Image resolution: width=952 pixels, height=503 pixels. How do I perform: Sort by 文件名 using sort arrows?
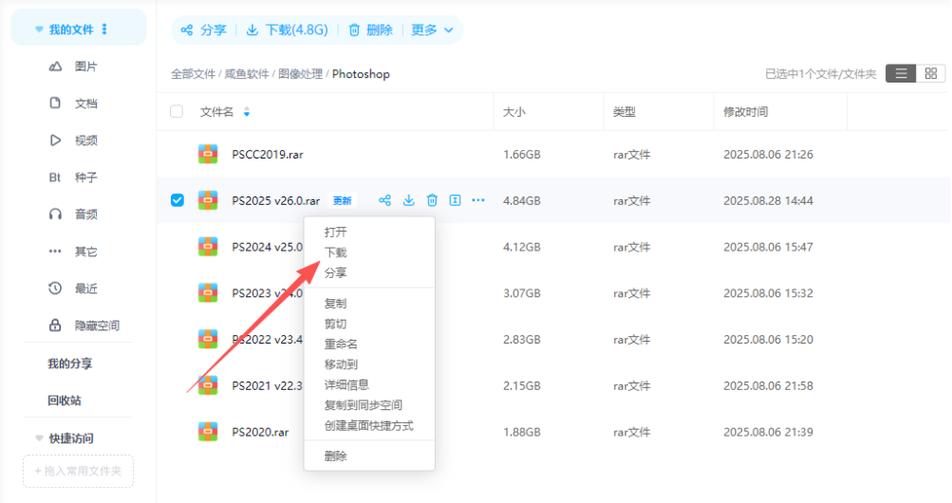pos(246,112)
